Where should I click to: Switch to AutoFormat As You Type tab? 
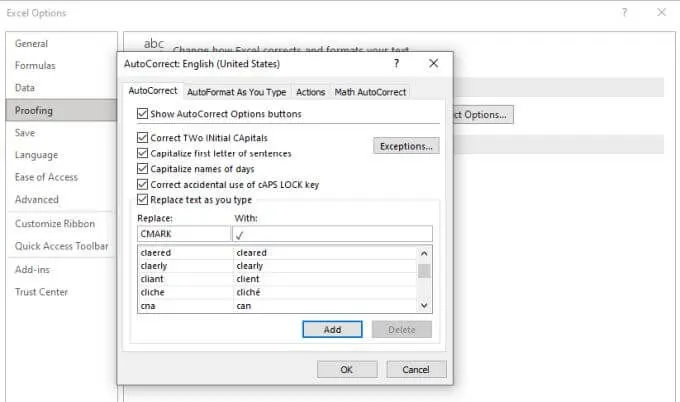[x=237, y=92]
